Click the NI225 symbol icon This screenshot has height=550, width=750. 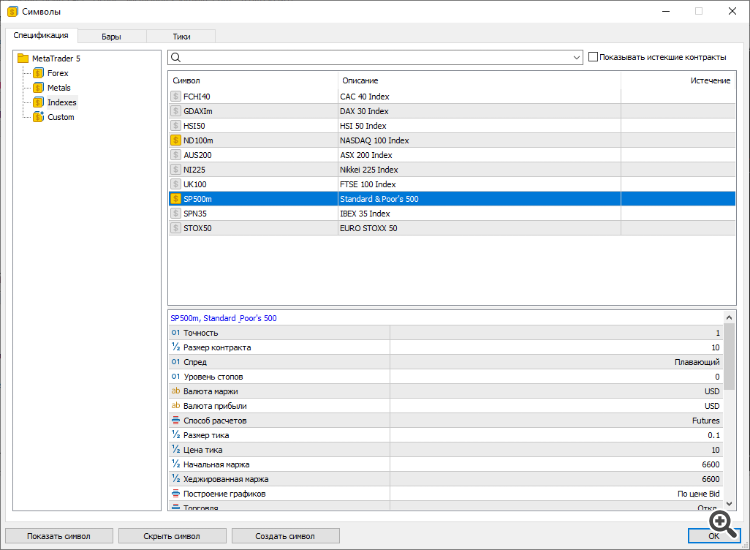point(176,169)
